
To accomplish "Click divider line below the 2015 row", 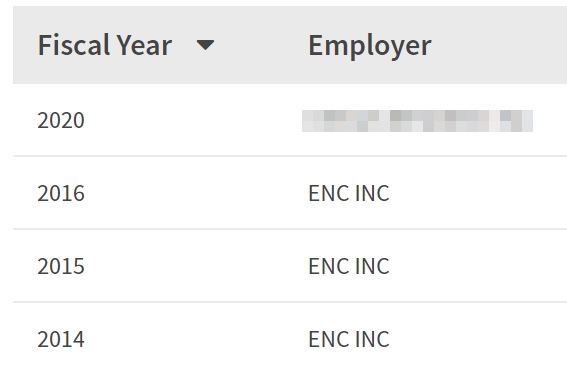I will 290,302.
